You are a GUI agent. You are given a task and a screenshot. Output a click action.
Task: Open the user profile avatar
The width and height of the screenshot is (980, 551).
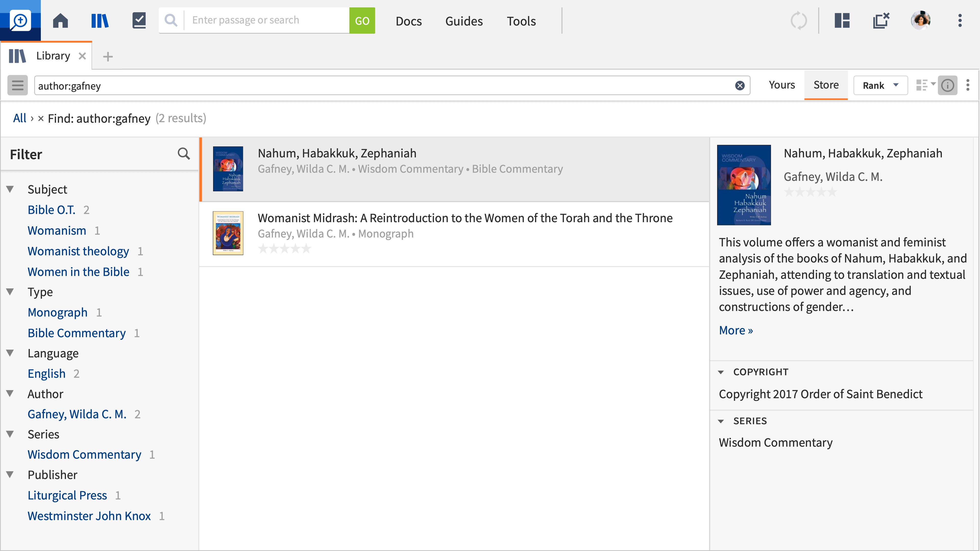click(920, 20)
